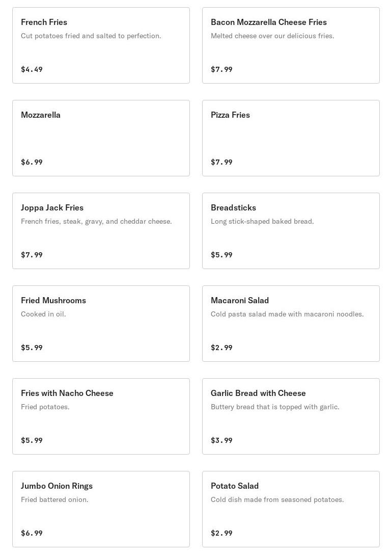Click the Breadsticks $5.99 price
The image size is (392, 556).
click(x=221, y=255)
